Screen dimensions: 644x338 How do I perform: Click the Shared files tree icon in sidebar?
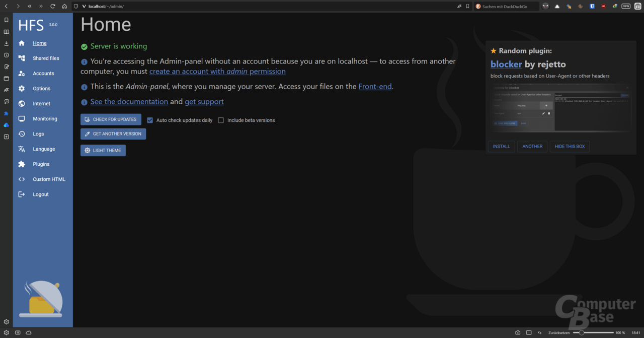pyautogui.click(x=22, y=58)
